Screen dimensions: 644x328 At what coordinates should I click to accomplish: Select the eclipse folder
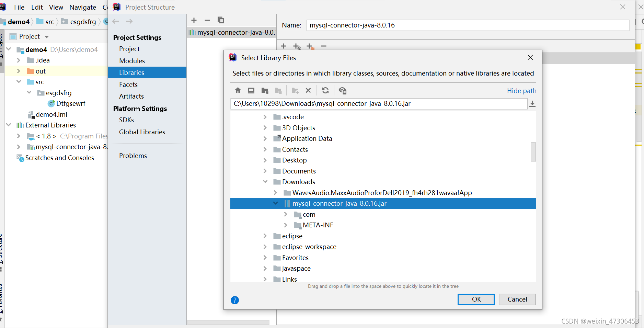(292, 236)
